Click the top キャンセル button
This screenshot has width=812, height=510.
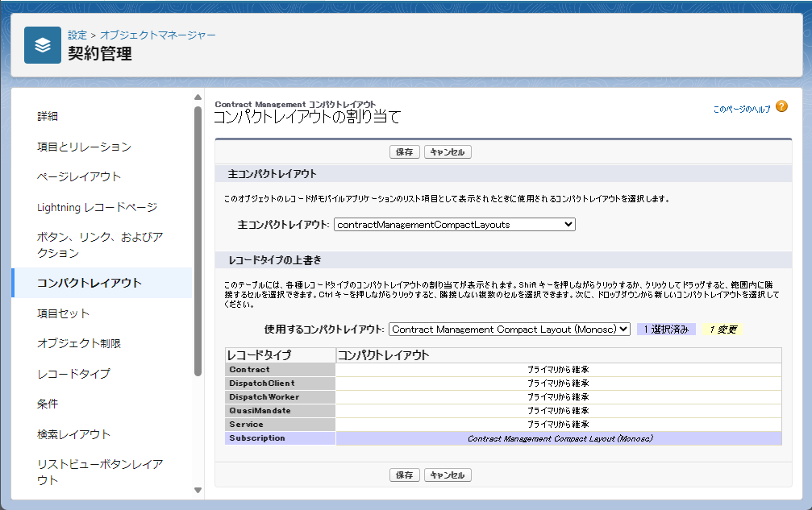pos(448,152)
